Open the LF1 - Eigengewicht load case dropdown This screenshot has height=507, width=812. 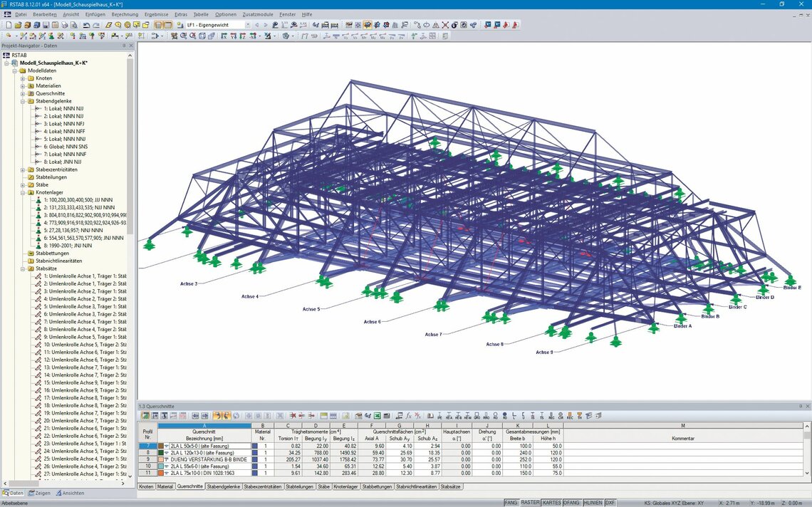(x=248, y=25)
